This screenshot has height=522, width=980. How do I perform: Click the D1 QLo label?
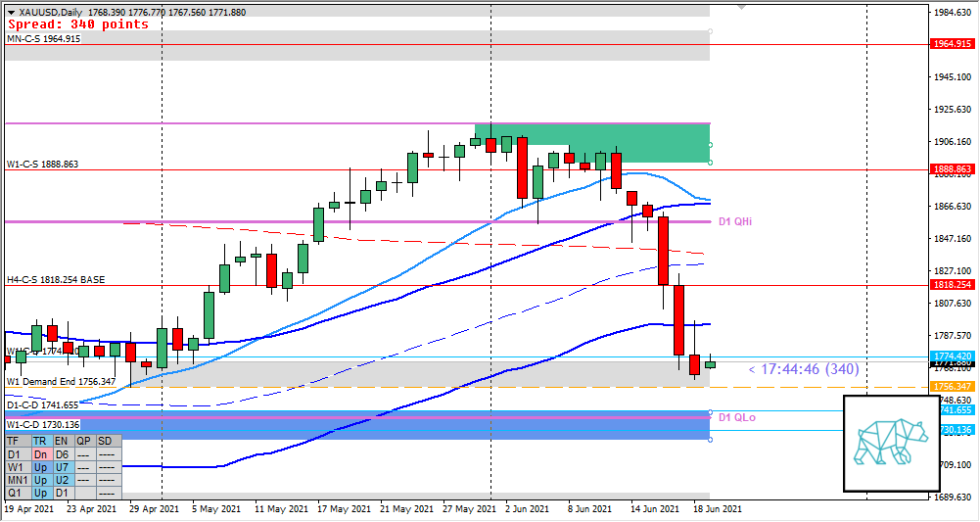tap(736, 417)
